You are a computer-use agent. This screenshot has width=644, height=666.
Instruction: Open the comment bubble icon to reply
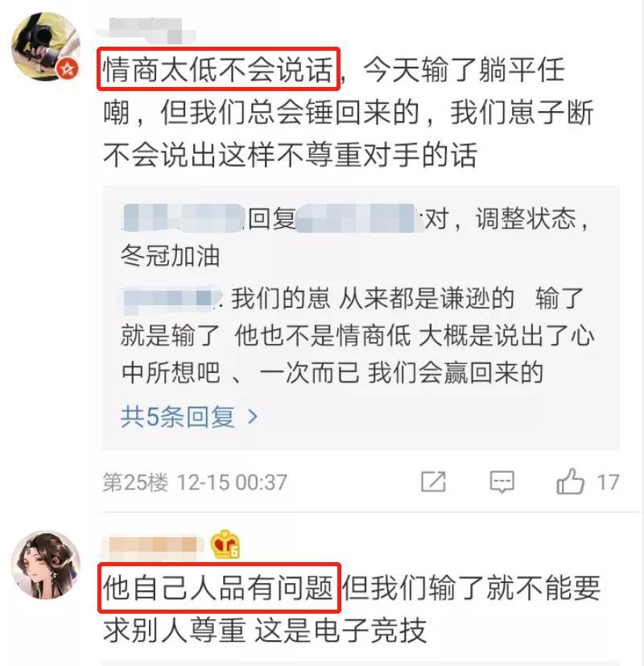point(502,482)
